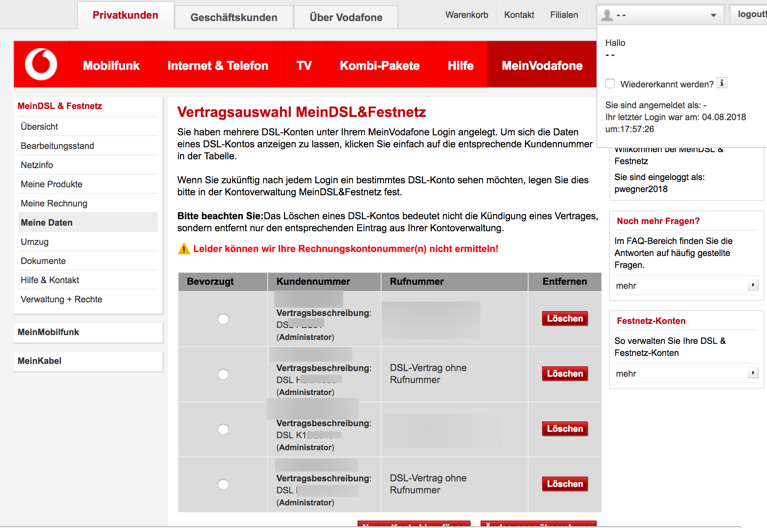The height and width of the screenshot is (528, 767).
Task: Open the Über Vodafone tab
Action: point(346,17)
